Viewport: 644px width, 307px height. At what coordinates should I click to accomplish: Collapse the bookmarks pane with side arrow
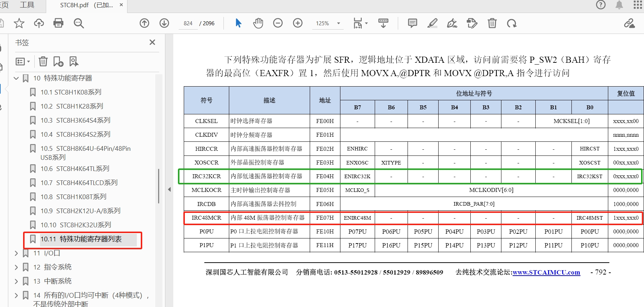point(169,189)
